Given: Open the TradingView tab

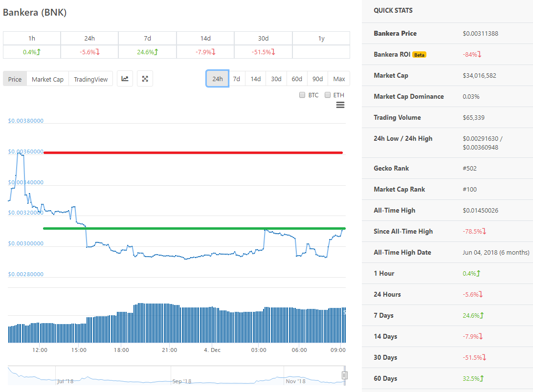Looking at the screenshot, I should point(91,79).
